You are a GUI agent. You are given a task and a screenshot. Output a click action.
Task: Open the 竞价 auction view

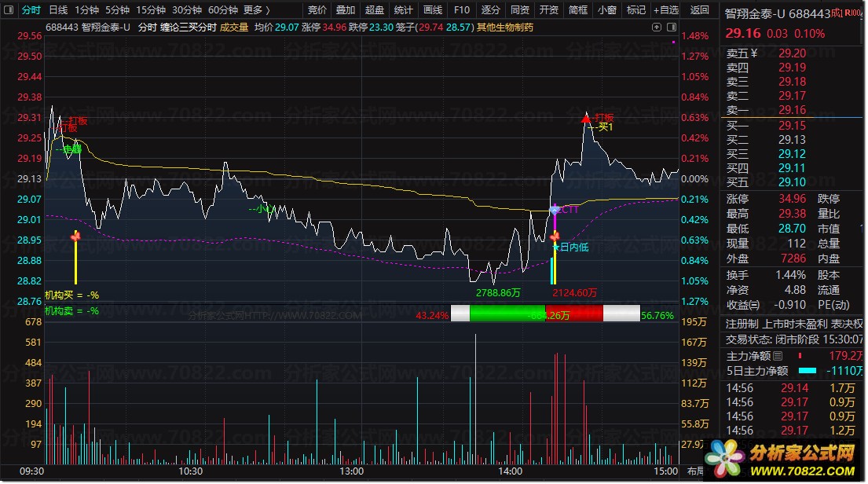coord(317,10)
